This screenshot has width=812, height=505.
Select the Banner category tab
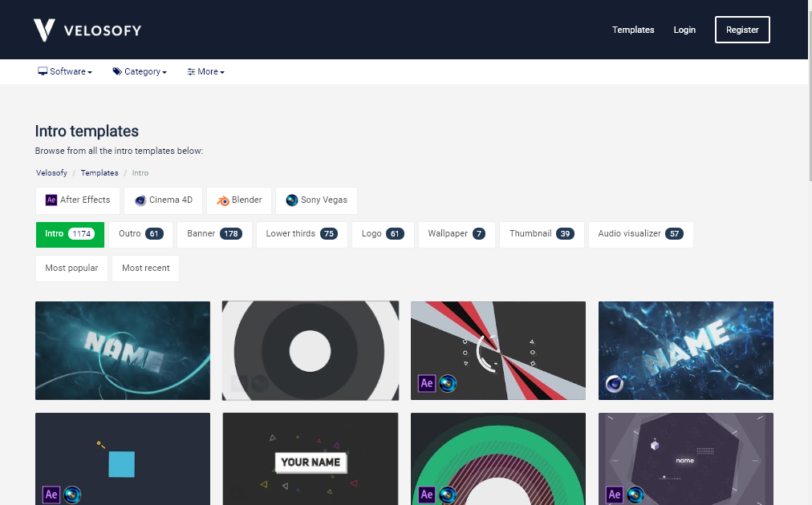point(214,234)
